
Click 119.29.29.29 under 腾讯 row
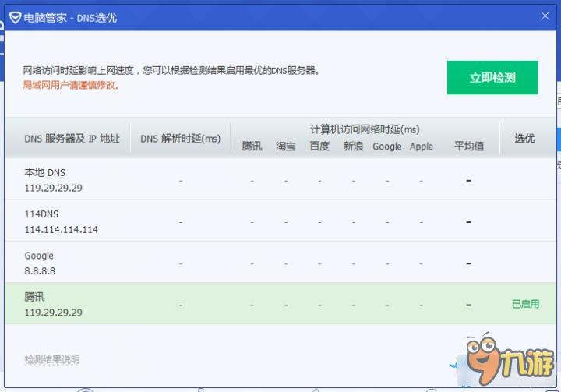pos(53,313)
